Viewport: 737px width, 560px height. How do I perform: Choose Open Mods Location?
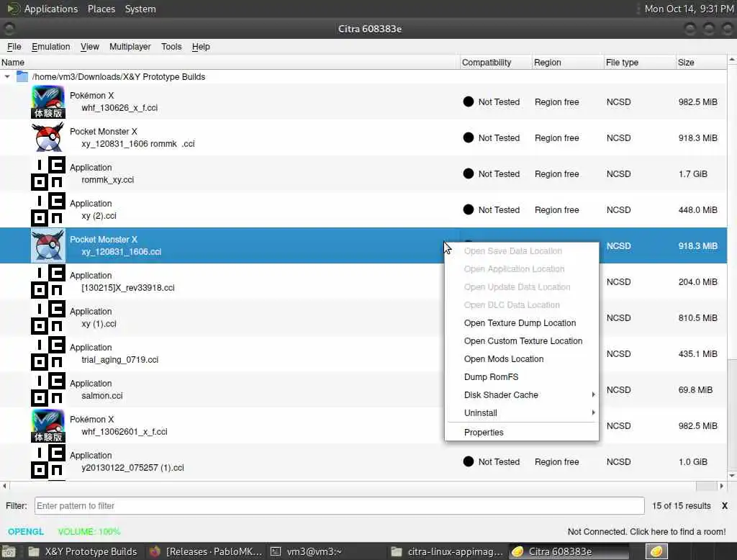522,358
